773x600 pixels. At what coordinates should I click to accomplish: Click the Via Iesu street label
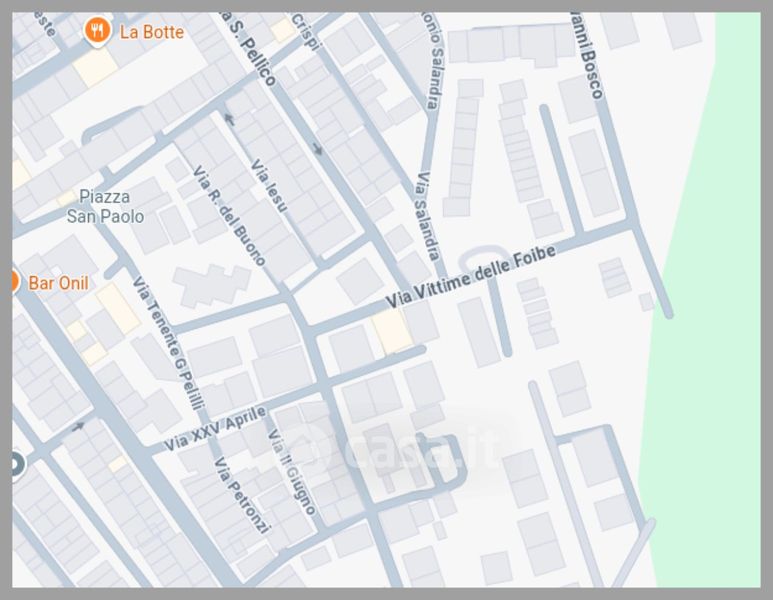point(269,186)
